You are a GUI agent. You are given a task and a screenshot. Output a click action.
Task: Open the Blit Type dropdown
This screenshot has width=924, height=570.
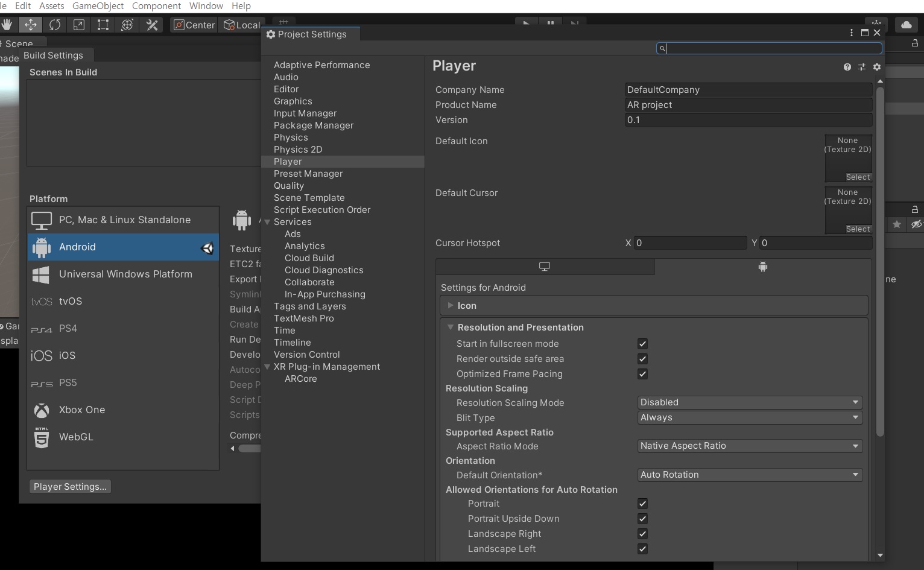750,417
